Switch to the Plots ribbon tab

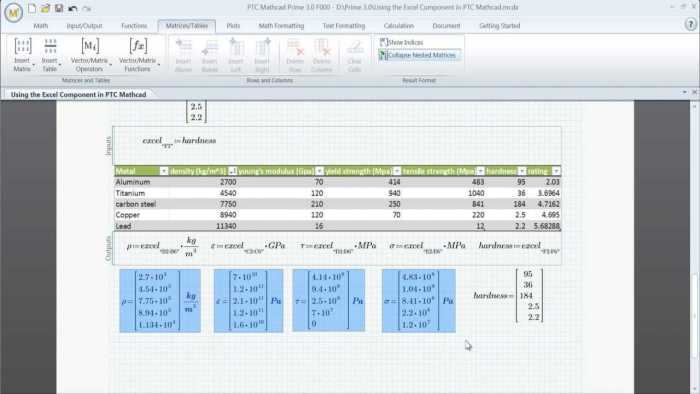tap(233, 26)
